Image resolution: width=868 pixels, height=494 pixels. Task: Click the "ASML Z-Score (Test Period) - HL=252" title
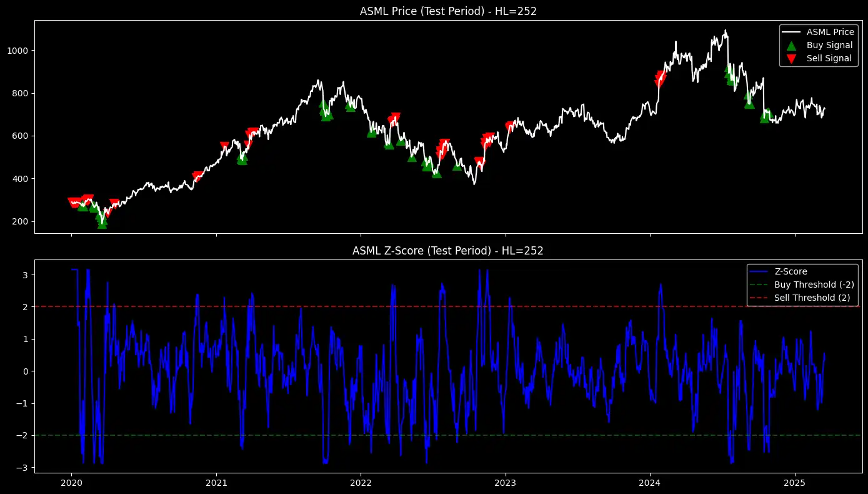pos(447,251)
